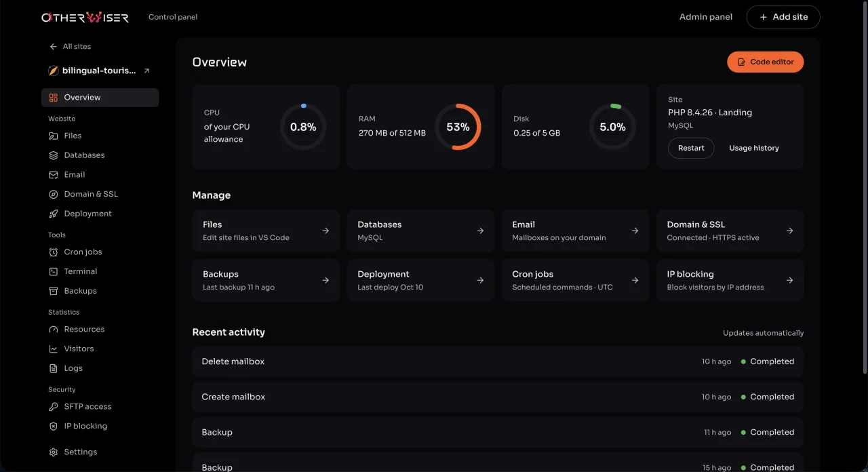Click '11 h ago' on the Backup row
The height and width of the screenshot is (472, 868).
717,432
